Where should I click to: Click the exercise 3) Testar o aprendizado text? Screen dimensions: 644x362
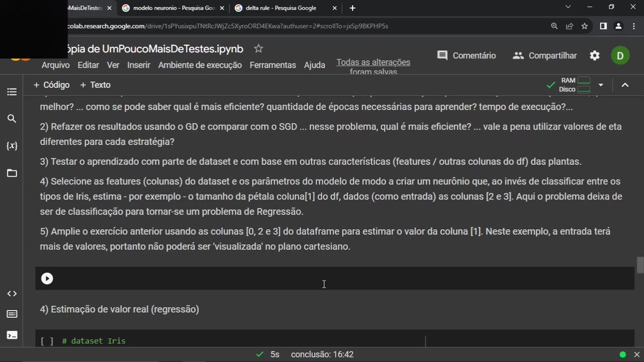click(311, 161)
